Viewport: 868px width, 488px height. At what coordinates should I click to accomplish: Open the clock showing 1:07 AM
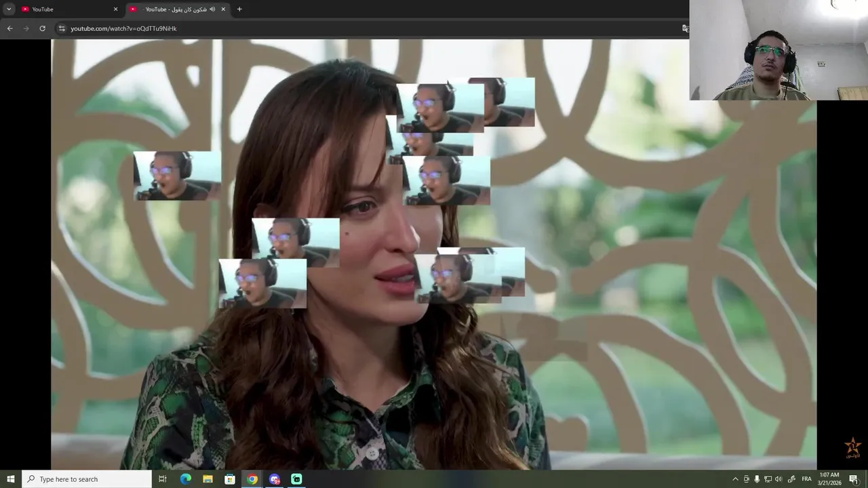829,479
